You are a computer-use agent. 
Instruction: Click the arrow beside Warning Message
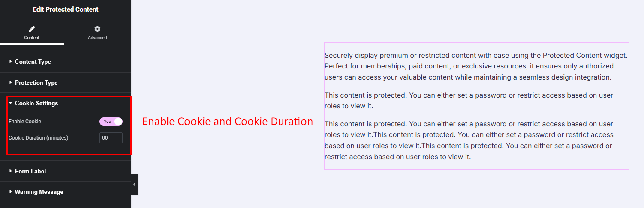pyautogui.click(x=11, y=192)
